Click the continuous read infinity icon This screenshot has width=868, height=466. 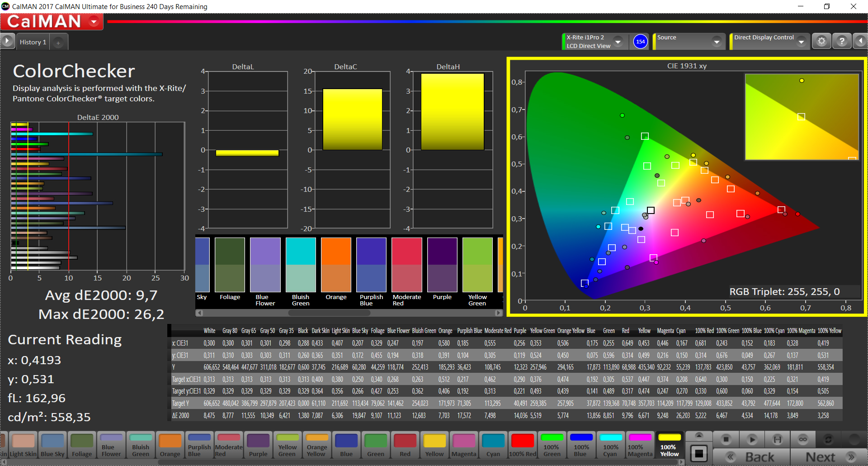[x=803, y=439]
